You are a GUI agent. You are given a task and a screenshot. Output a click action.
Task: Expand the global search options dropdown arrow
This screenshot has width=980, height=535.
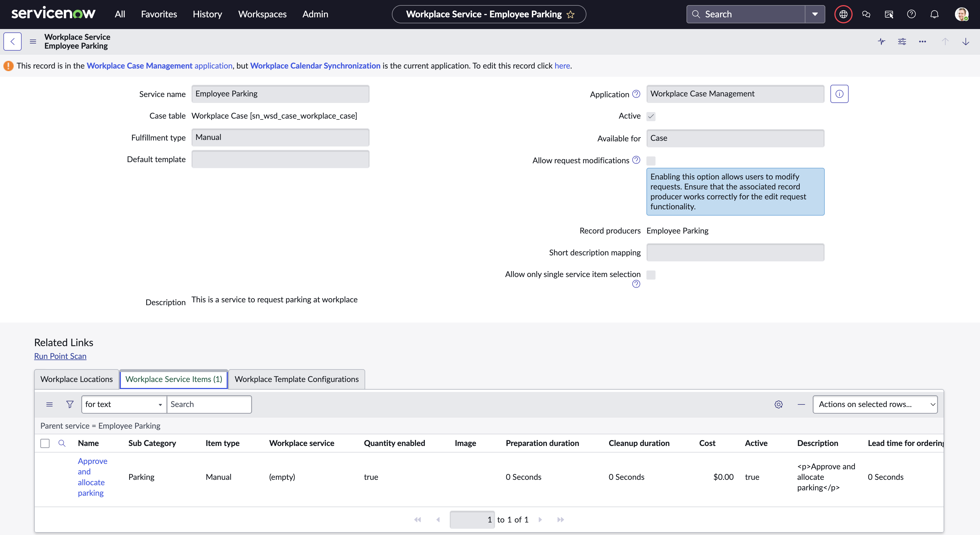click(815, 15)
